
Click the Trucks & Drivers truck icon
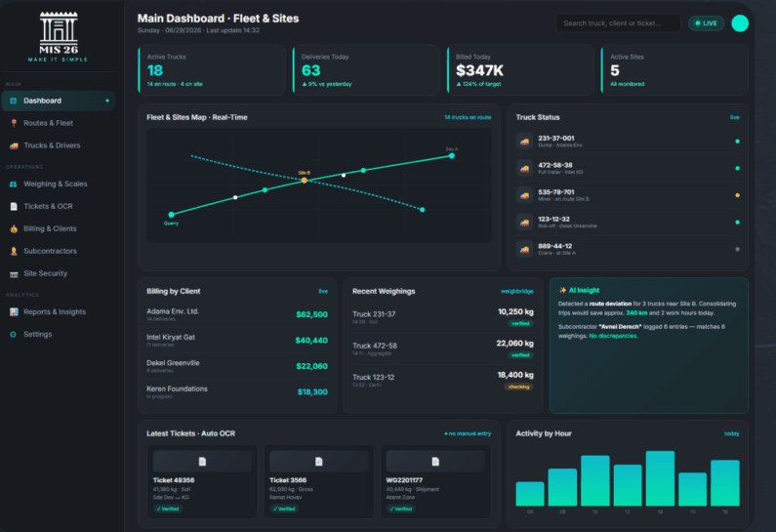pos(14,145)
